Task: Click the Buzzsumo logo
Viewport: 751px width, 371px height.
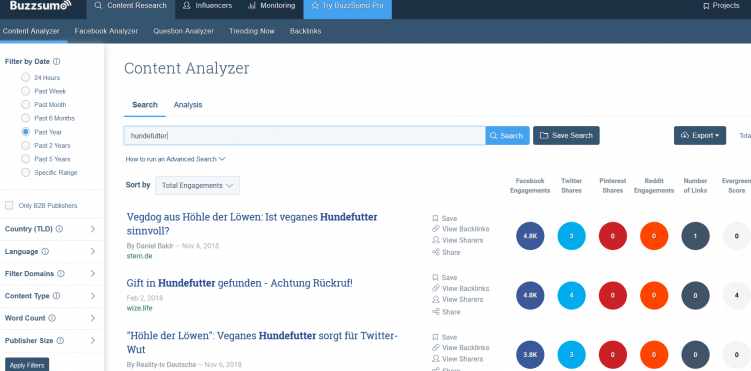Action: (41, 6)
